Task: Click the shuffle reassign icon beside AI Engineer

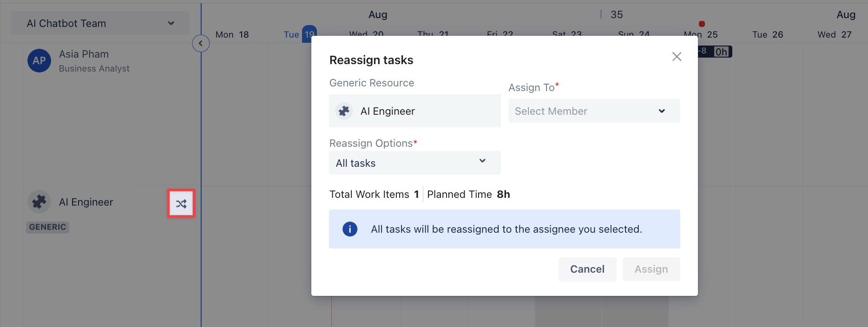Action: click(x=181, y=203)
